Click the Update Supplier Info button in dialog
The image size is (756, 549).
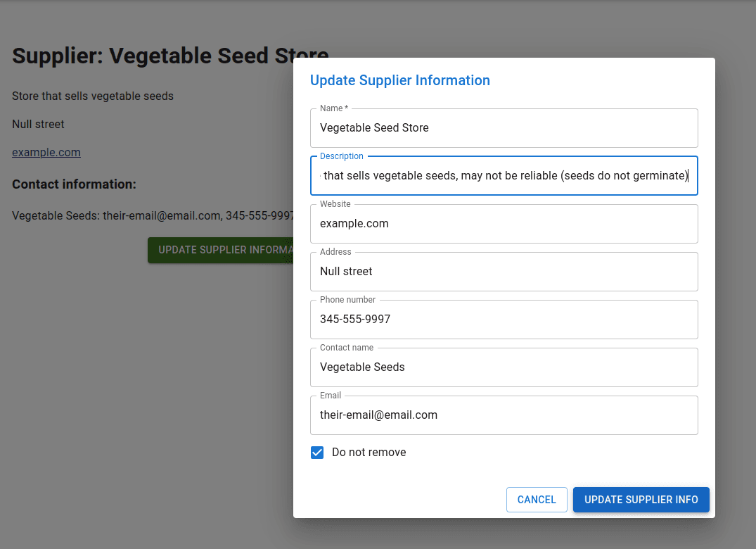coord(641,500)
